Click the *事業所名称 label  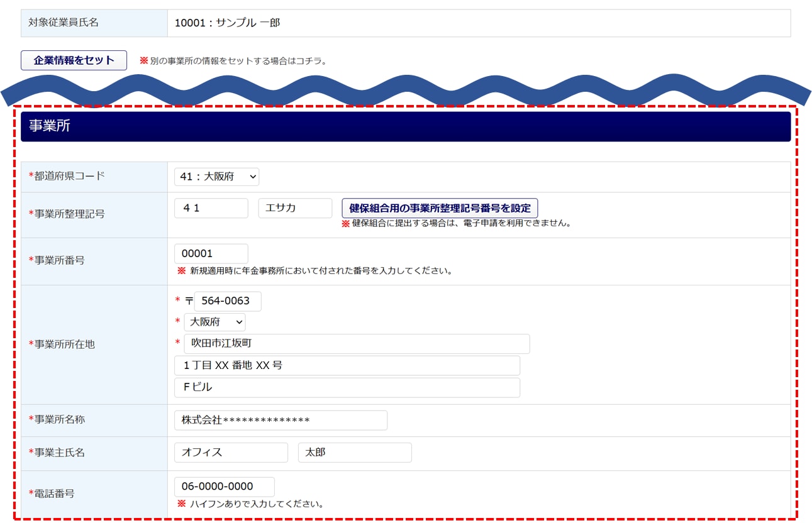point(57,420)
